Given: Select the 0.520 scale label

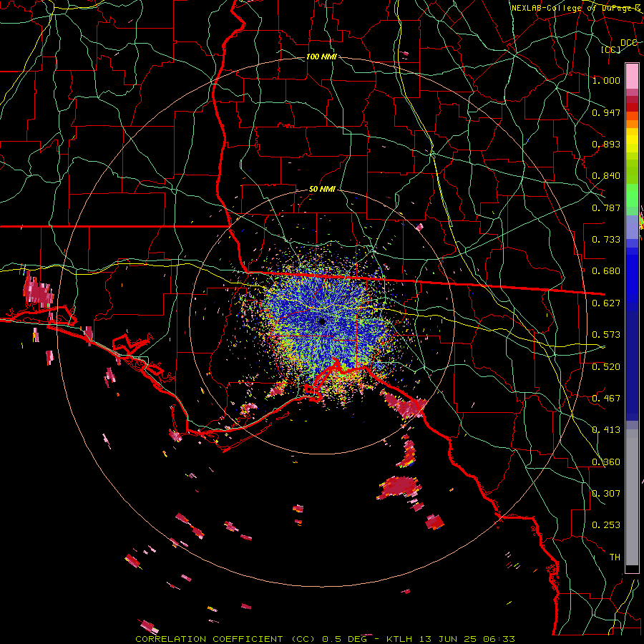Looking at the screenshot, I should pos(606,366).
